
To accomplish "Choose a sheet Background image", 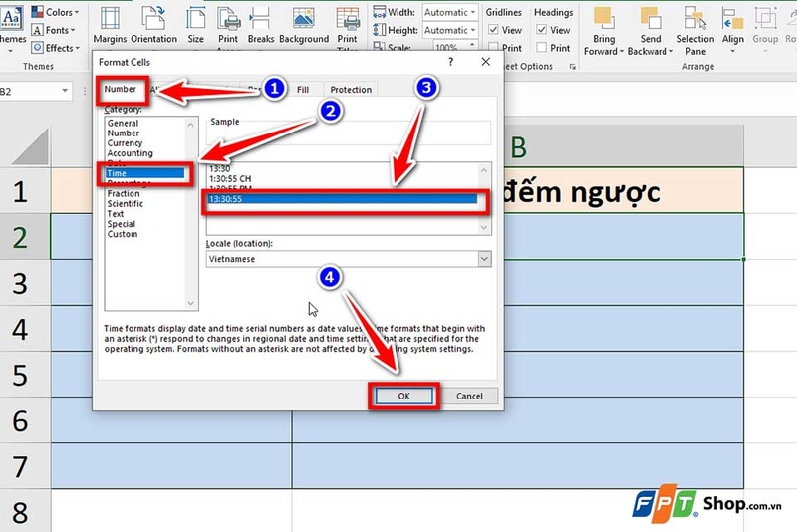I will click(304, 24).
